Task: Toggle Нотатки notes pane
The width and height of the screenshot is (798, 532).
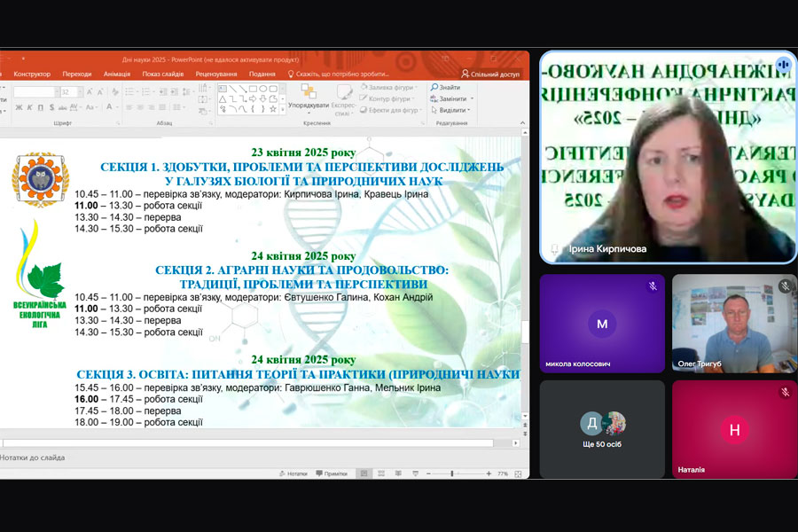Action: click(x=291, y=473)
